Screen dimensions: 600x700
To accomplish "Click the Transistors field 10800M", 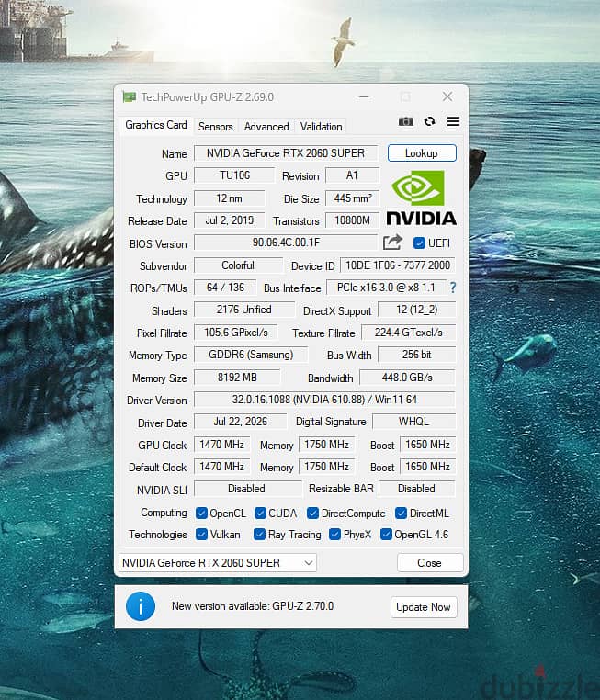I will pyautogui.click(x=352, y=220).
